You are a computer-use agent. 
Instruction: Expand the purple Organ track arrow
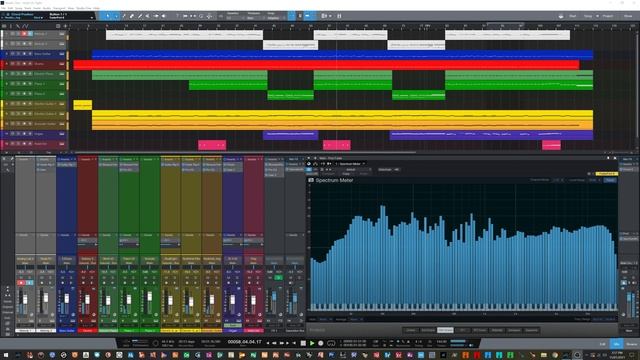click(x=7, y=134)
